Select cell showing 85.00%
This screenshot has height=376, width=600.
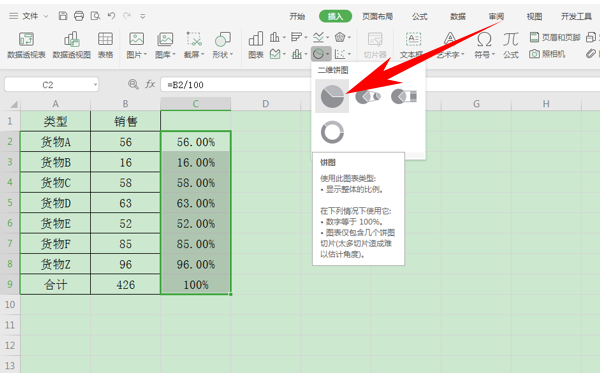tap(196, 244)
